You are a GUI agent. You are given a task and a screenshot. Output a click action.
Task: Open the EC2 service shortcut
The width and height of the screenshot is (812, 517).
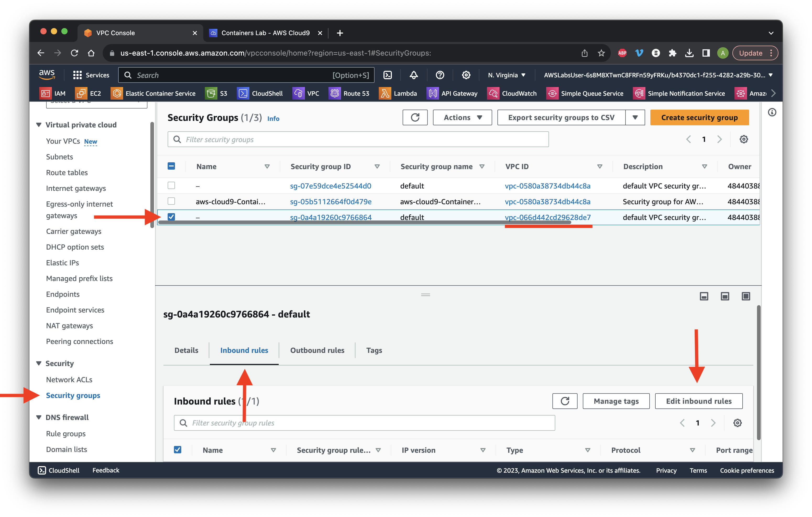point(88,94)
